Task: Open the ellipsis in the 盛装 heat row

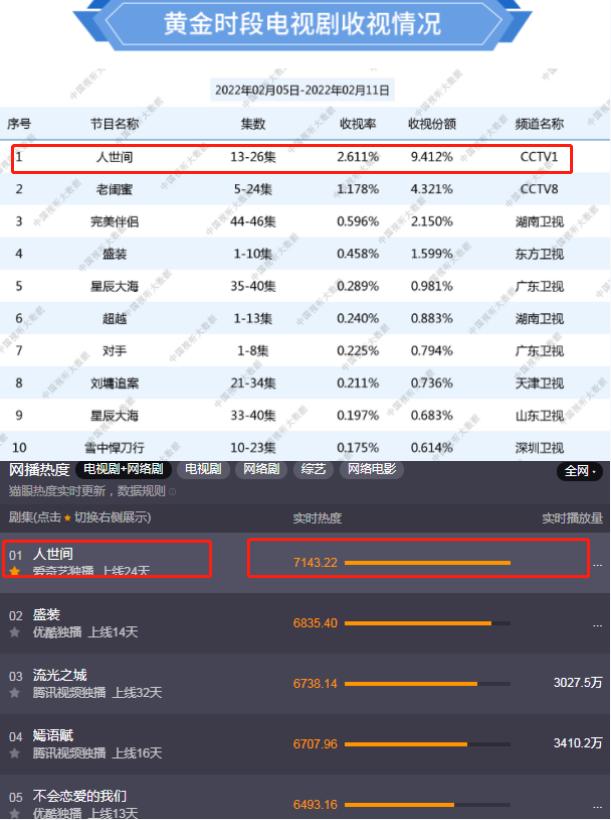Action: tap(597, 626)
